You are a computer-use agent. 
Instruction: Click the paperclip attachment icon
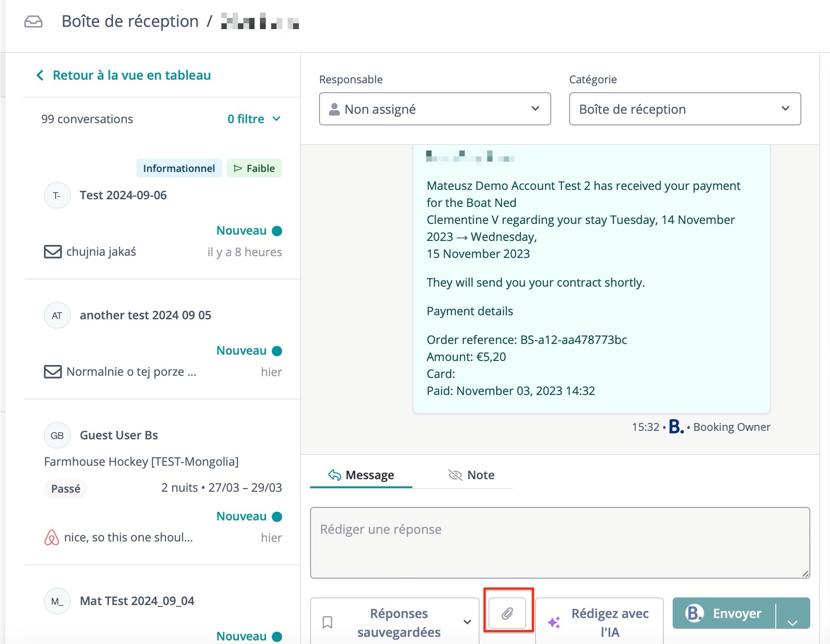[507, 613]
